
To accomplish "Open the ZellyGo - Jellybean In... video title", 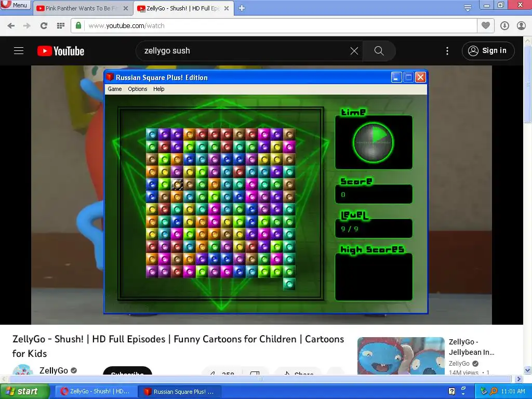I will click(471, 347).
